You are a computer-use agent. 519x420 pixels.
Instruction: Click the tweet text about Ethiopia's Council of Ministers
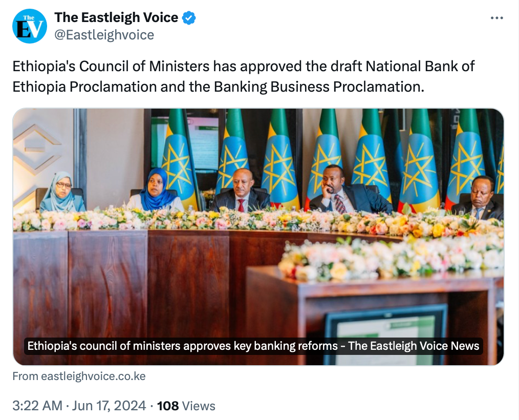click(x=244, y=76)
